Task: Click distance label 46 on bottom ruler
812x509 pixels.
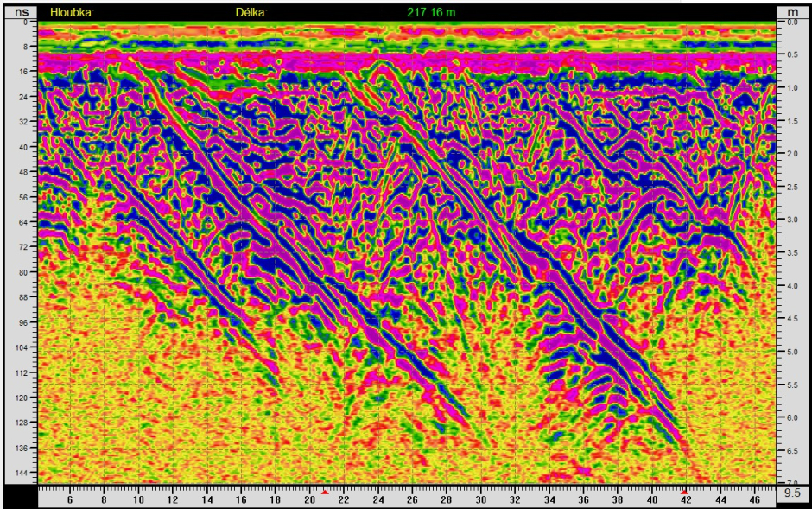Action: [x=754, y=500]
